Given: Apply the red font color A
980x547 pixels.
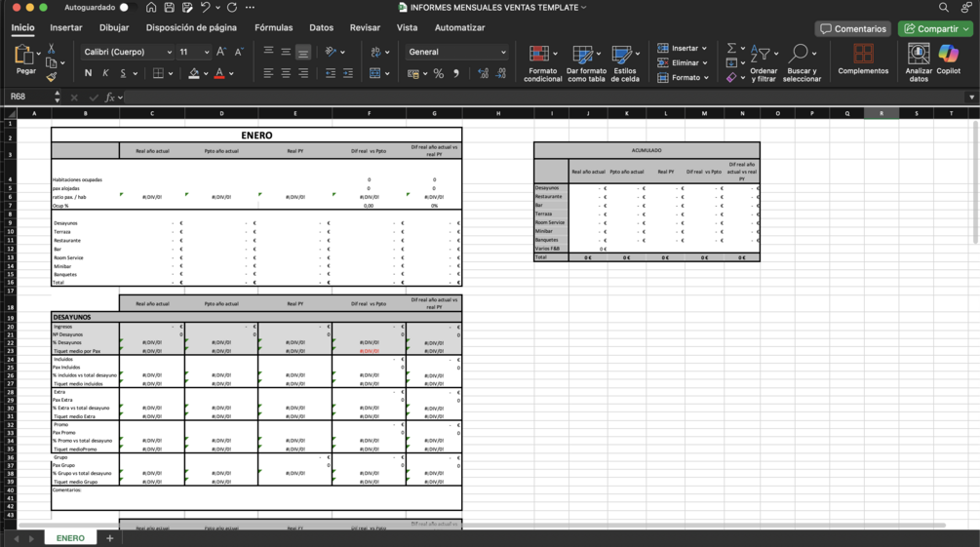Looking at the screenshot, I should pyautogui.click(x=219, y=73).
